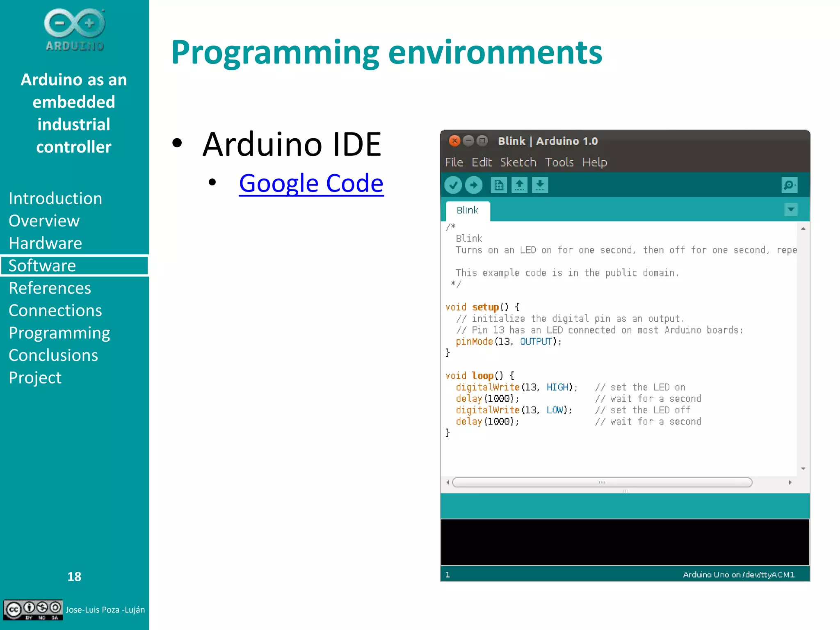This screenshot has height=630, width=840.
Task: Select the Blink sketch tab
Action: pyautogui.click(x=468, y=210)
